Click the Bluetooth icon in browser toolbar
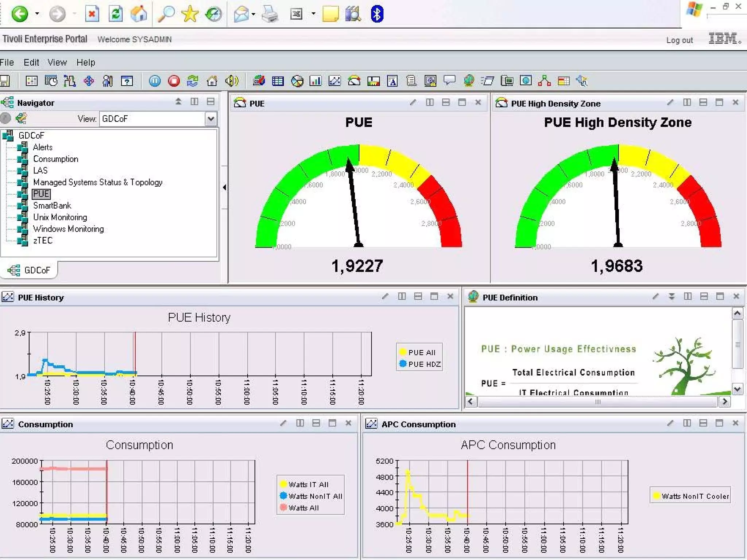747x560 pixels. [x=377, y=14]
